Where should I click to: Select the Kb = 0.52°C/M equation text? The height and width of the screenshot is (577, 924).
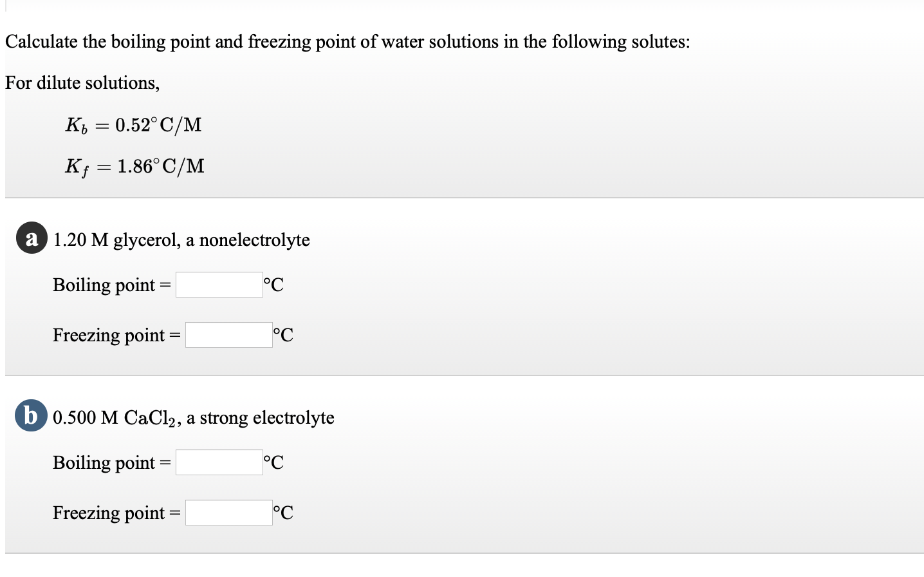133,124
